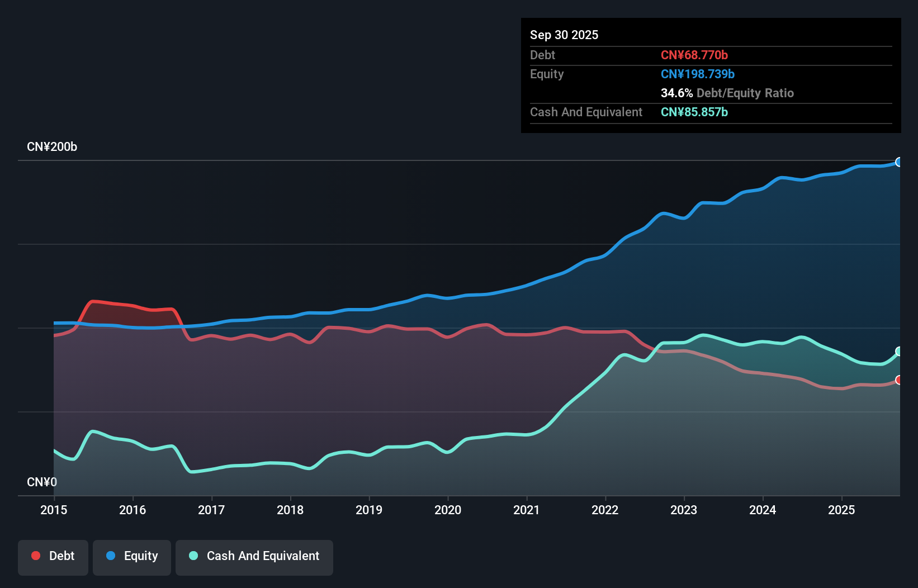The image size is (918, 588).
Task: Toggle the Equity series in the legend
Action: coord(131,557)
